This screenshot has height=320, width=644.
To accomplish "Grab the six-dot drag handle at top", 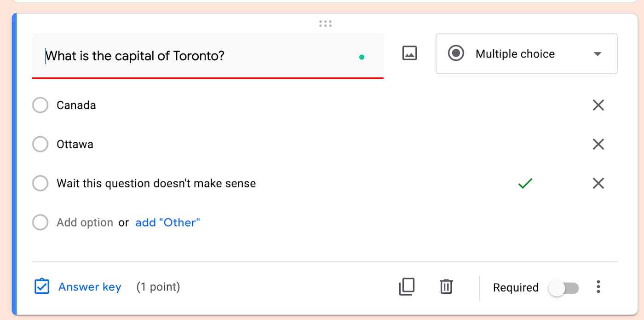I will coord(325,23).
